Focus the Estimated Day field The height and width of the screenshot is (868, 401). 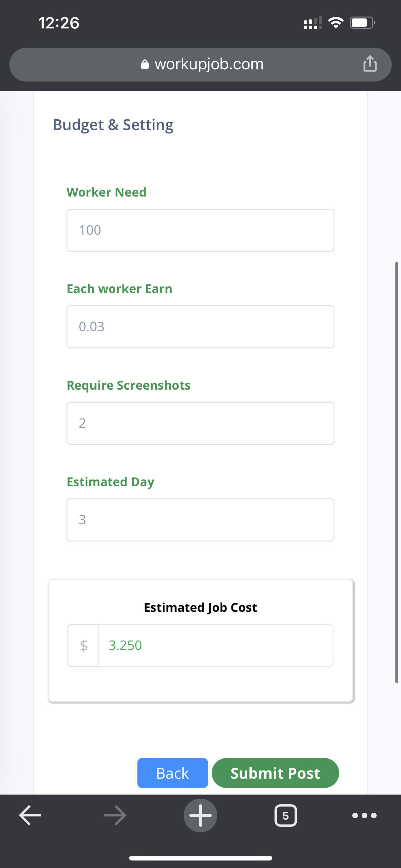coord(200,520)
